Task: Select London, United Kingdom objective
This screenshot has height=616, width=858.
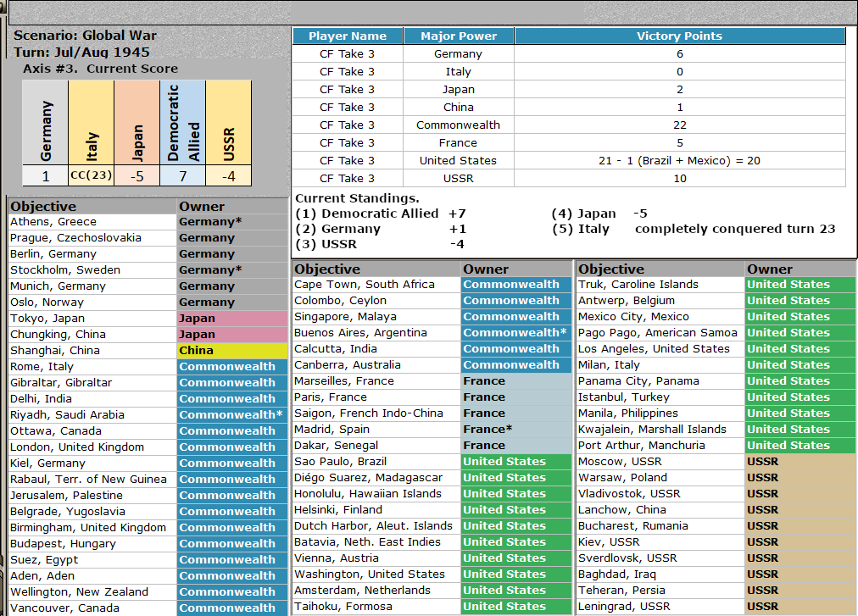Action: 92,447
